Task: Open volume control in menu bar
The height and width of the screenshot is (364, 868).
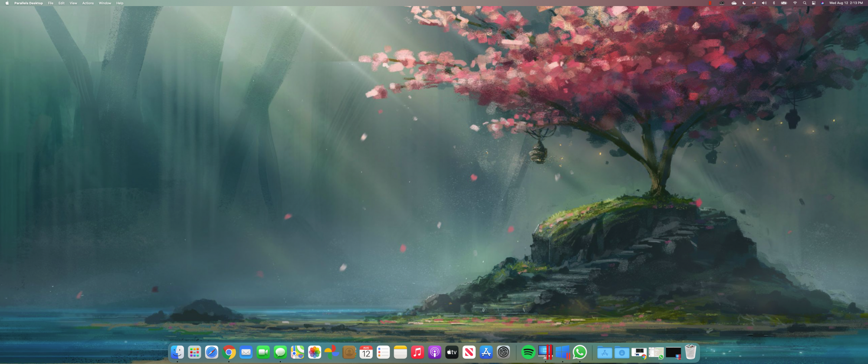Action: (764, 3)
